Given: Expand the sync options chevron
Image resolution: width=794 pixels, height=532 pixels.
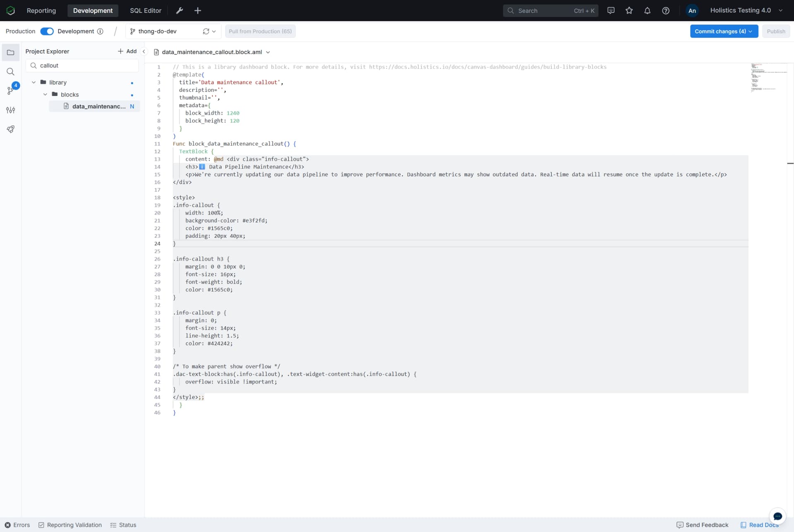Looking at the screenshot, I should pos(214,31).
